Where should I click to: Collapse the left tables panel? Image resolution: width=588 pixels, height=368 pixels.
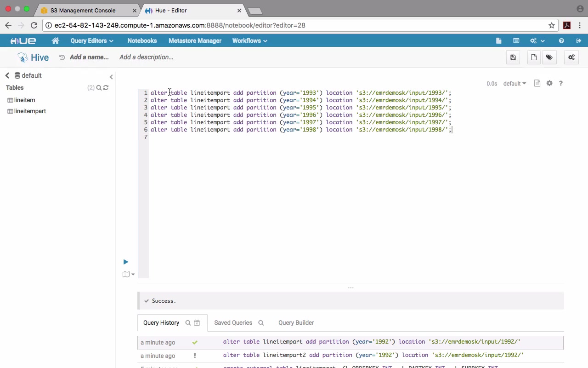pos(111,77)
